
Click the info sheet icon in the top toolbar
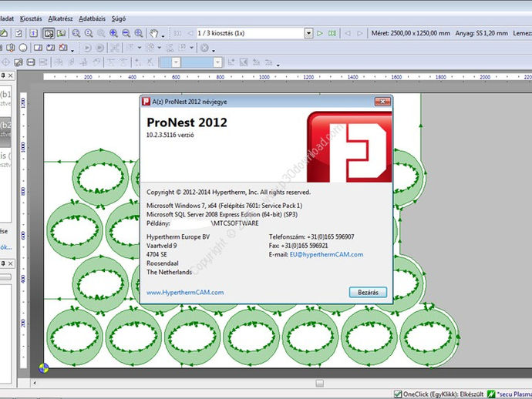coord(33,33)
